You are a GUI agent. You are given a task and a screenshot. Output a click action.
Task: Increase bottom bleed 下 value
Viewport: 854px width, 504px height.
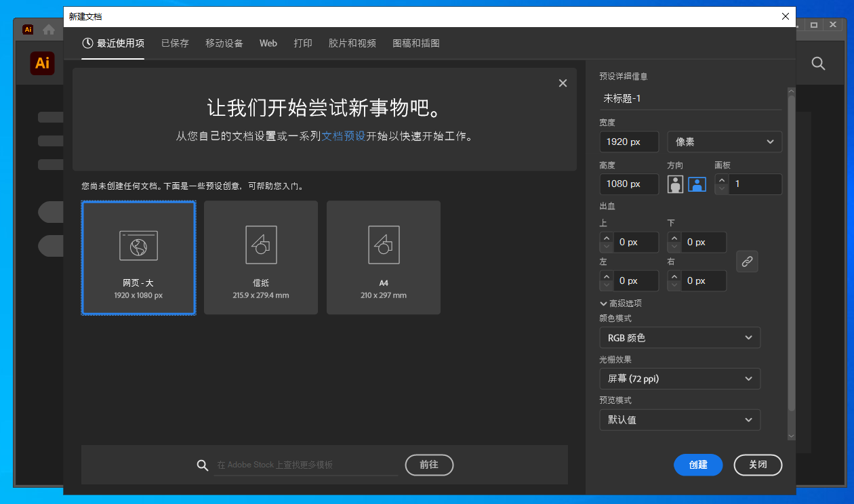point(674,238)
